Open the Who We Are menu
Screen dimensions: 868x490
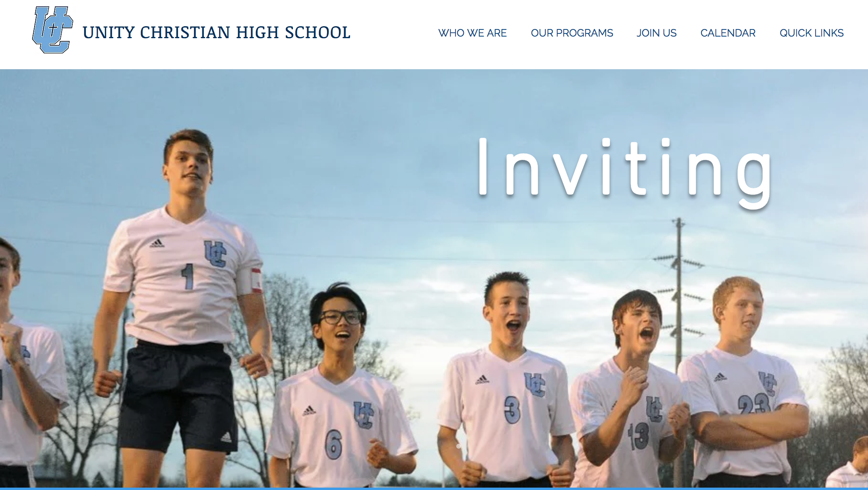tap(472, 33)
